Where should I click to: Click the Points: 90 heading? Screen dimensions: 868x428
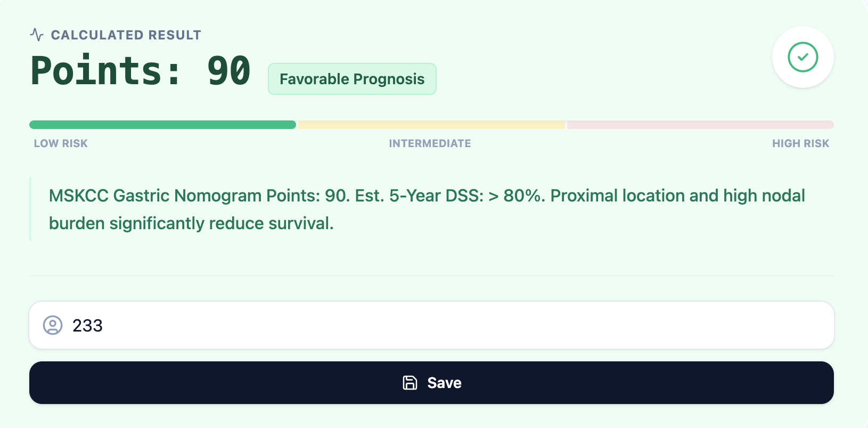(140, 69)
